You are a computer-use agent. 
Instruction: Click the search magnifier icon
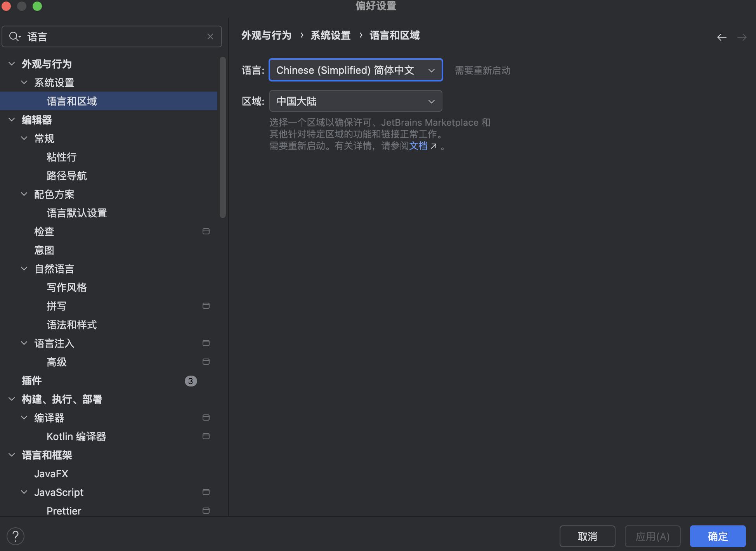(15, 36)
